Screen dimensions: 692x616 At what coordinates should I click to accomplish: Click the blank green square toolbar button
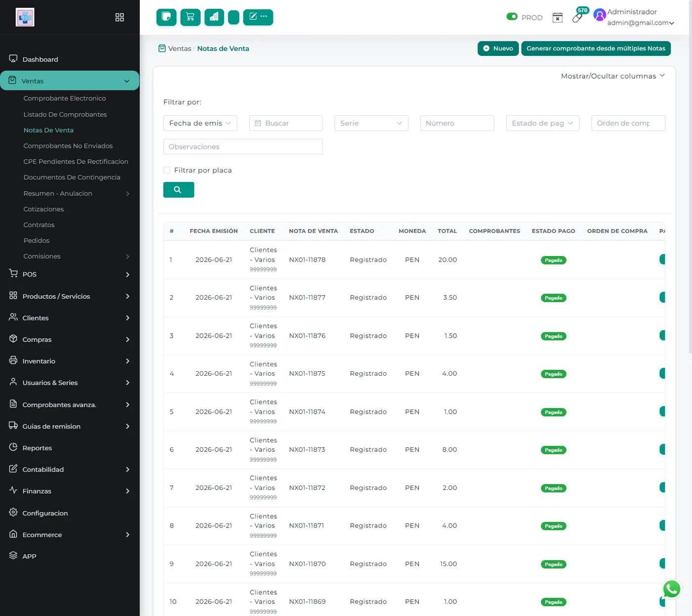click(x=234, y=17)
